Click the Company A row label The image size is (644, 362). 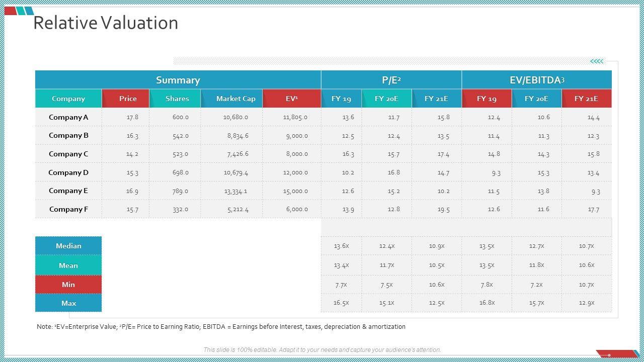[68, 117]
